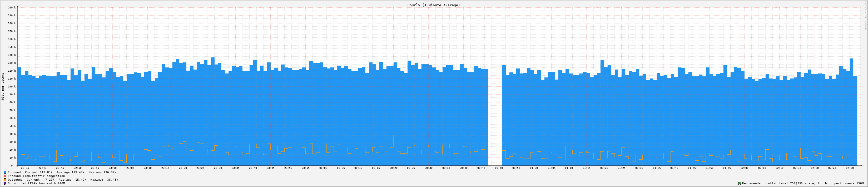Click the purple Subscribed LEARN bandwidth swatch
The image size is (868, 187).
[5, 183]
